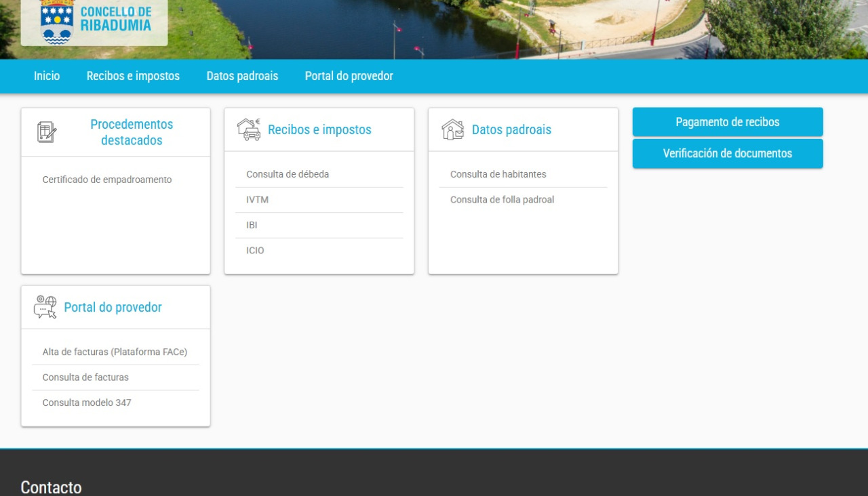Open Consulta de débeda link
This screenshot has width=868, height=496.
[x=288, y=174]
